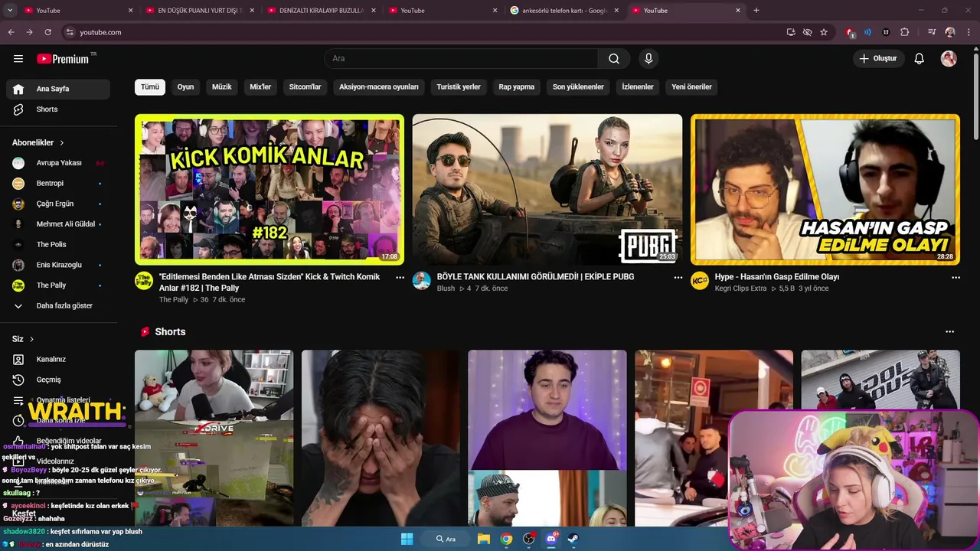Image resolution: width=980 pixels, height=551 pixels.
Task: Expand the Siz section
Action: 23,339
